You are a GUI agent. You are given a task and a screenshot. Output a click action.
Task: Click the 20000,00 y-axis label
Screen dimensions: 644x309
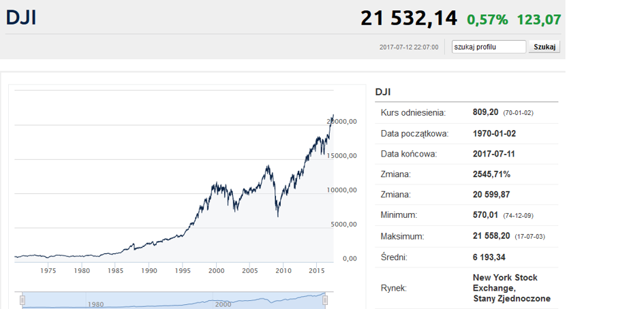(341, 121)
